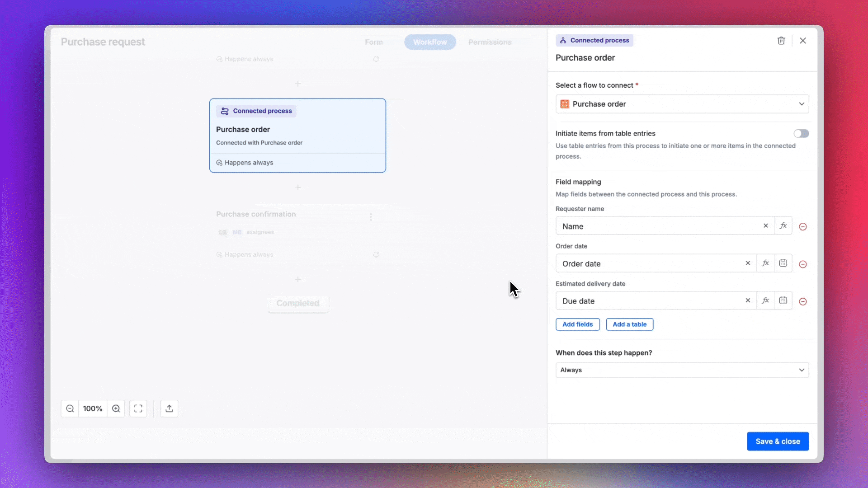Open formula editor for Order date mapping

click(x=765, y=263)
